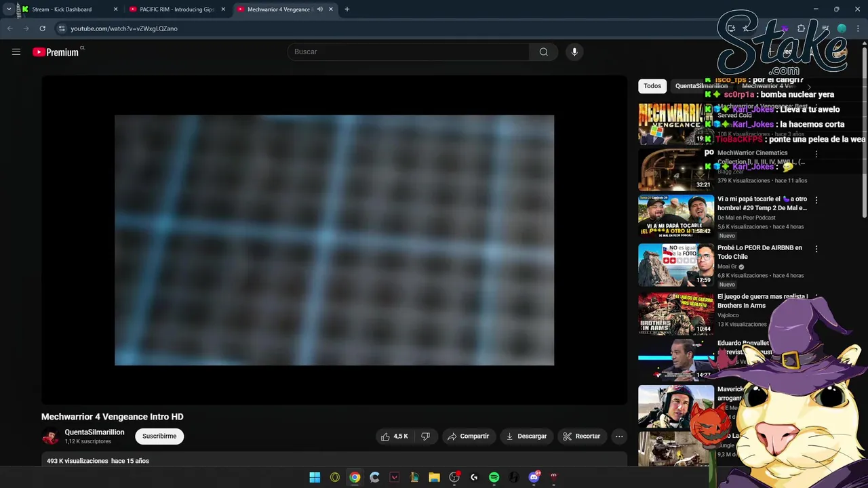Open 'Probé Lo PEOR De AIRBNB en Todo Chile' title
The width and height of the screenshot is (868, 488).
click(760, 252)
